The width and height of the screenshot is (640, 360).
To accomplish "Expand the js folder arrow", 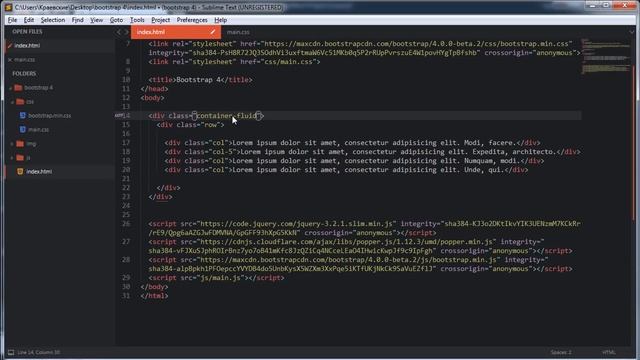I will click(13, 158).
